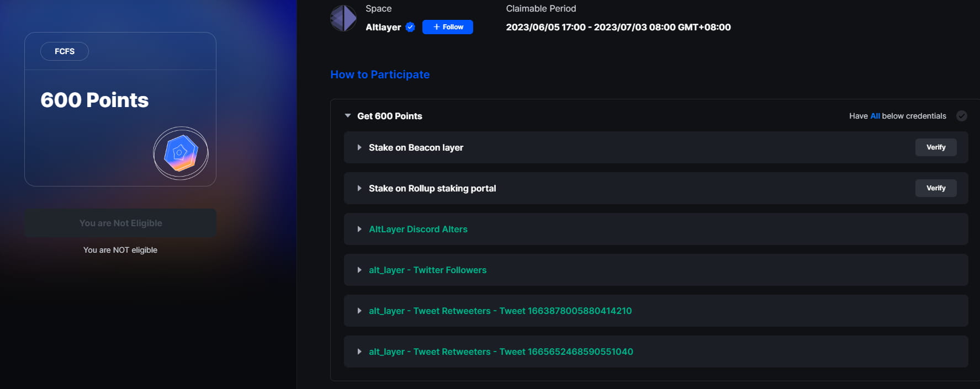This screenshot has width=980, height=389.
Task: Expand Stake on Beacon layer row arrow
Action: 359,147
